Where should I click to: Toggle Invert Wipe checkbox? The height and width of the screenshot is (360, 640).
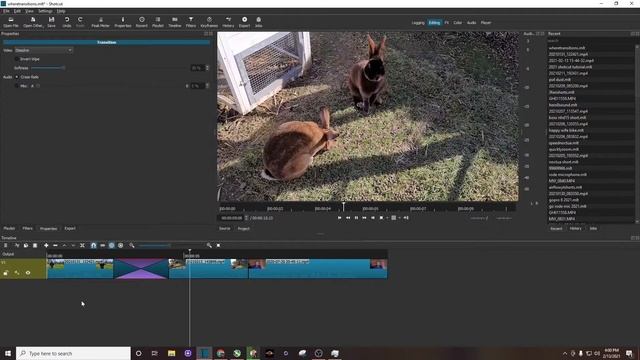(x=17, y=59)
